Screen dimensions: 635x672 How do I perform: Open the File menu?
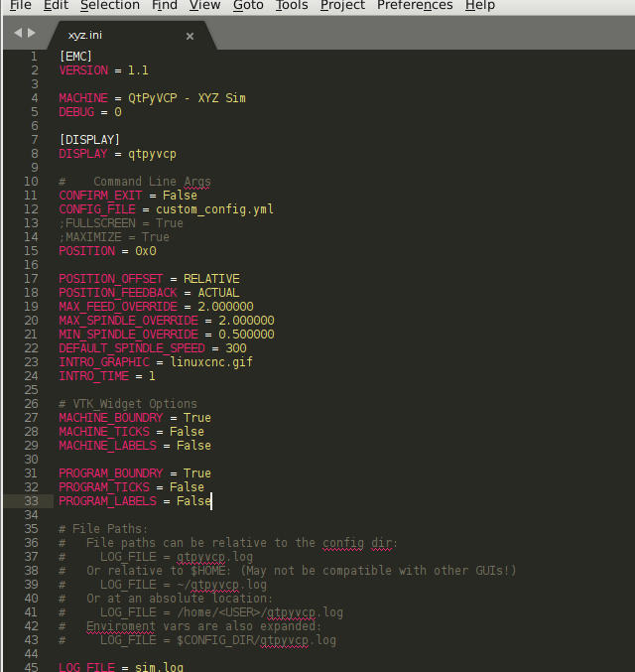pos(21,5)
